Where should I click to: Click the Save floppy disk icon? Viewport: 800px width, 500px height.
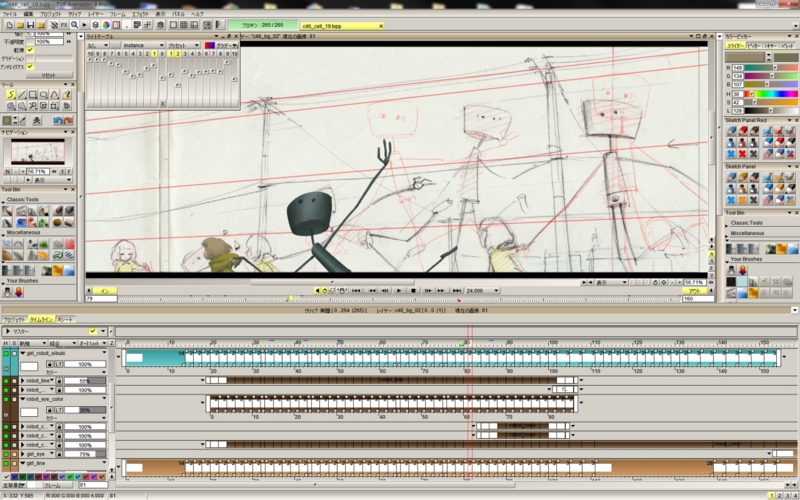point(31,25)
